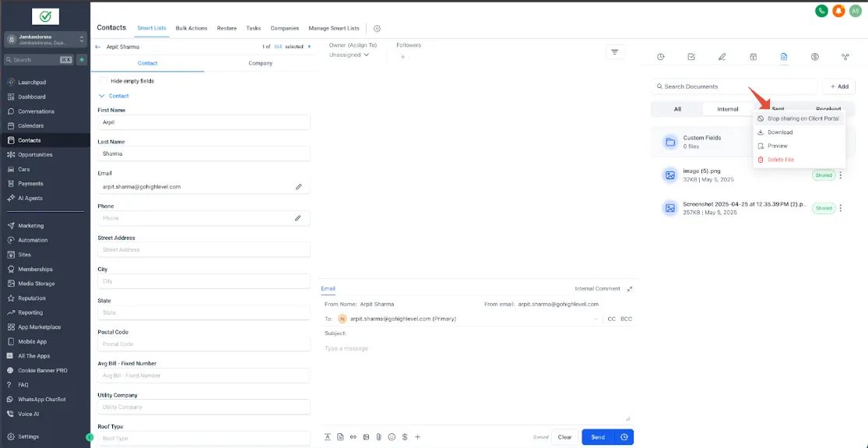Collapse the Contact section chevron
The height and width of the screenshot is (448, 868).
[101, 96]
